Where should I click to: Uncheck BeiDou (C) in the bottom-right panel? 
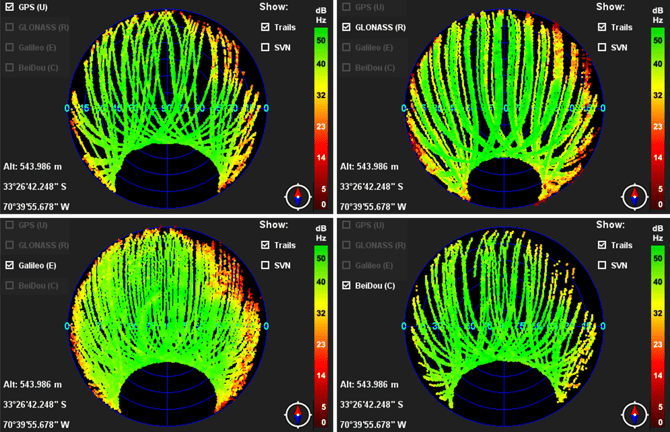(347, 286)
